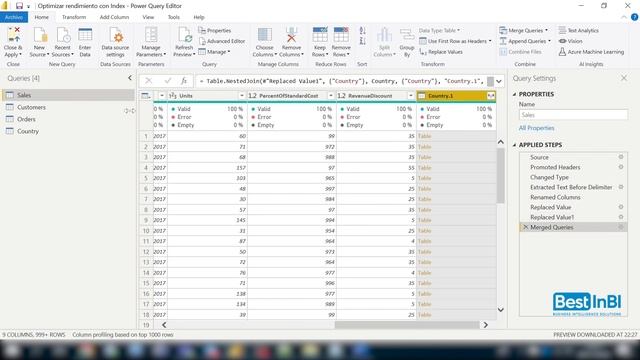
Task: Click the horizontal scrollbar right arrow
Action: (486, 325)
